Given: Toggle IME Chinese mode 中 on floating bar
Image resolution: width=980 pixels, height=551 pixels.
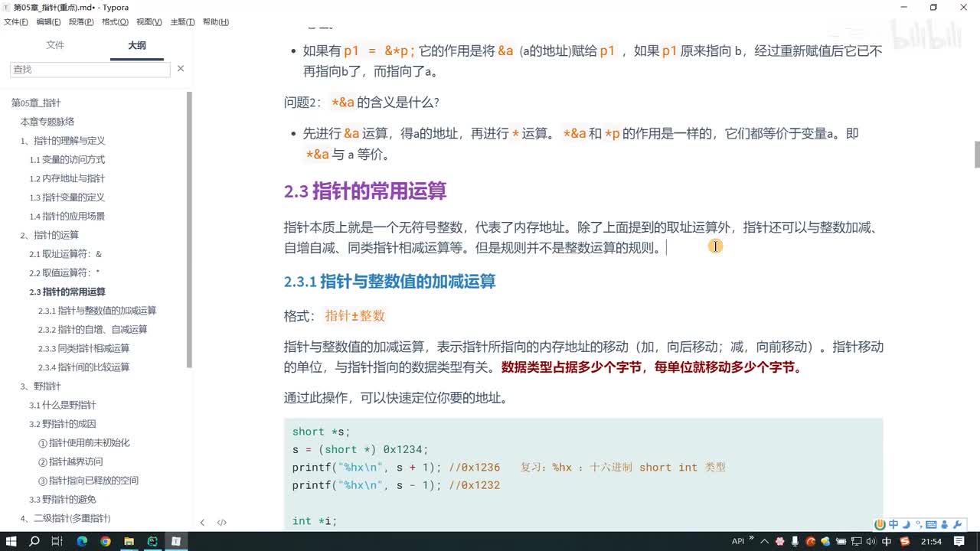Looking at the screenshot, I should pyautogui.click(x=893, y=524).
